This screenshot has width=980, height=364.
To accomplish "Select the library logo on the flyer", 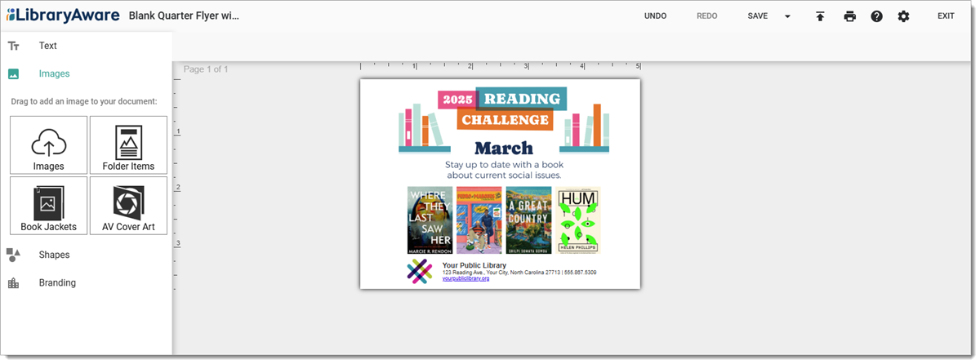I will [420, 272].
